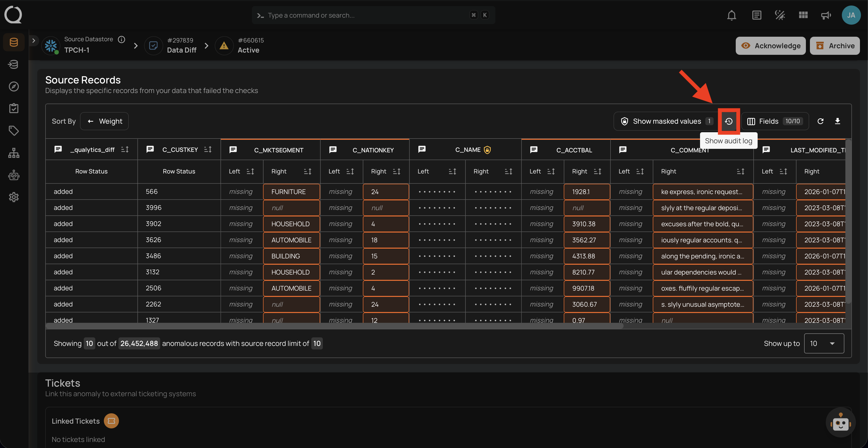This screenshot has height=448, width=868.
Task: Click the Acknowledge button
Action: coord(770,46)
